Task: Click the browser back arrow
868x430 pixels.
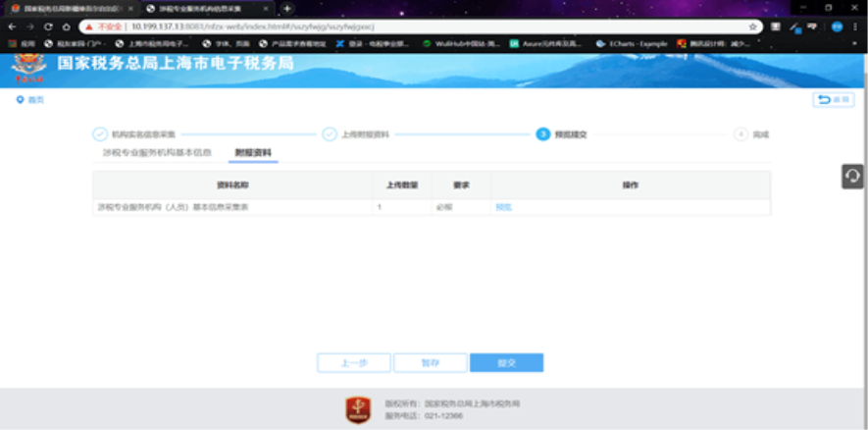Action: click(x=12, y=27)
